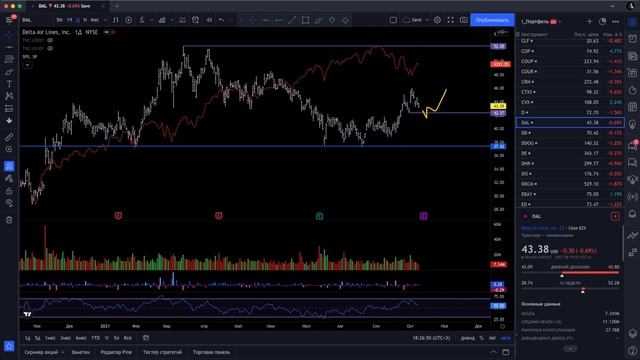This screenshot has width=640, height=360.
Task: Open the go to date calendar icon
Action: (x=146, y=338)
